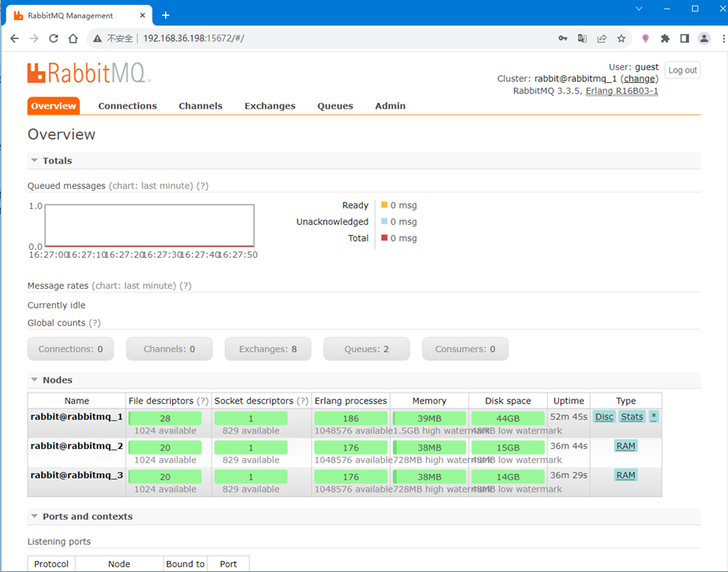Go to the Queues tab
The width and height of the screenshot is (728, 572).
[x=335, y=106]
